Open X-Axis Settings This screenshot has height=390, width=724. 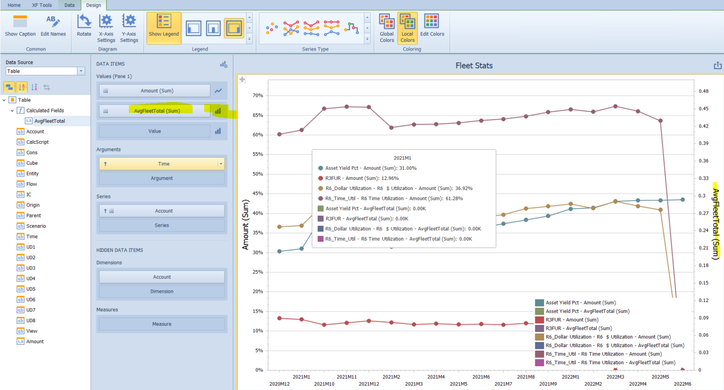click(x=106, y=28)
